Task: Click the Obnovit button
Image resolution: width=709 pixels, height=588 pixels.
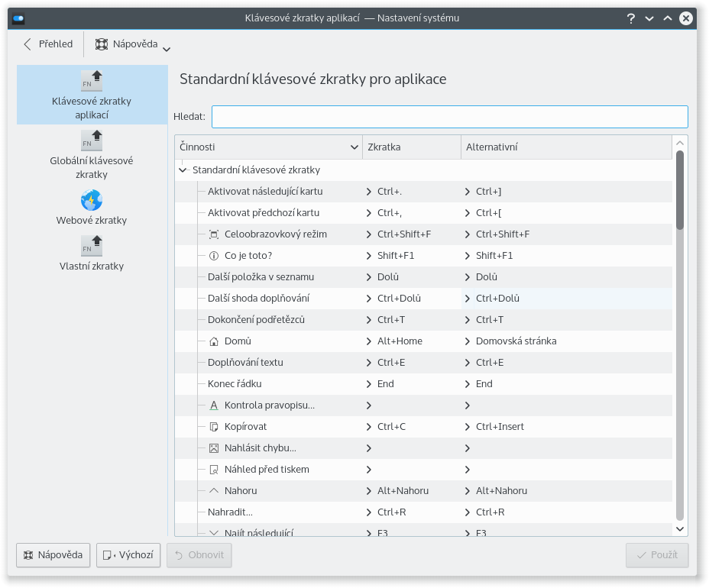Action: click(199, 555)
